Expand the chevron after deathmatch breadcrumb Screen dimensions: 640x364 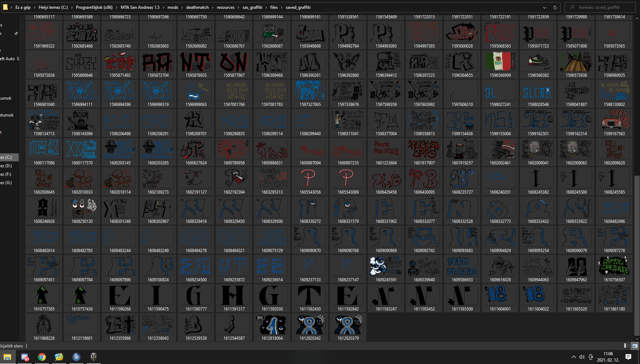[x=213, y=7]
